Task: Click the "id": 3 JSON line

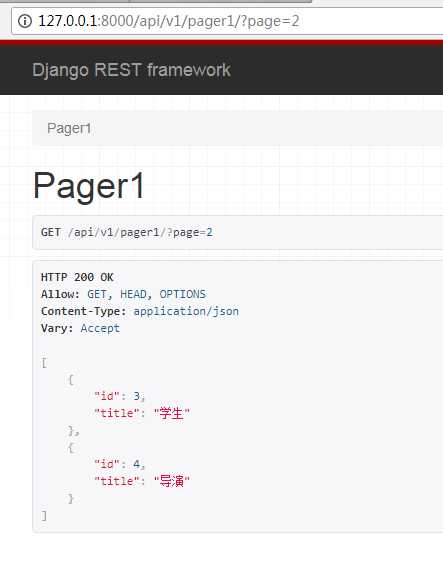Action: (x=120, y=396)
